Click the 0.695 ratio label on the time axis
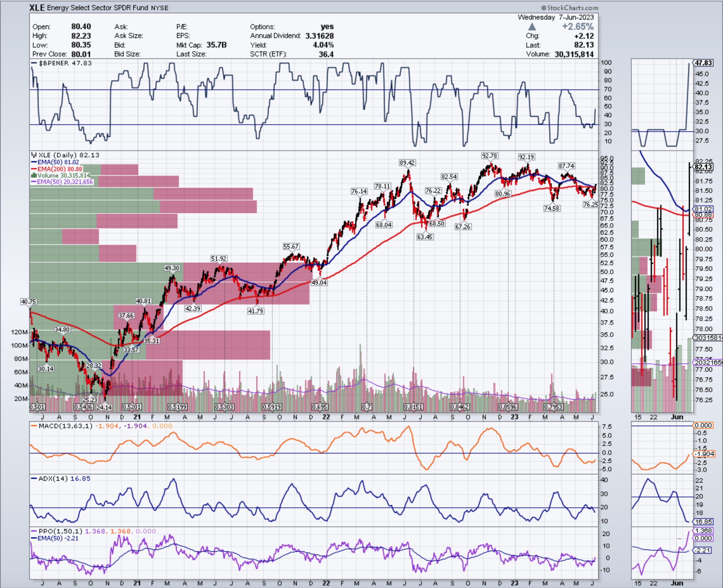Image resolution: width=723 pixels, height=588 pixels. [x=320, y=407]
